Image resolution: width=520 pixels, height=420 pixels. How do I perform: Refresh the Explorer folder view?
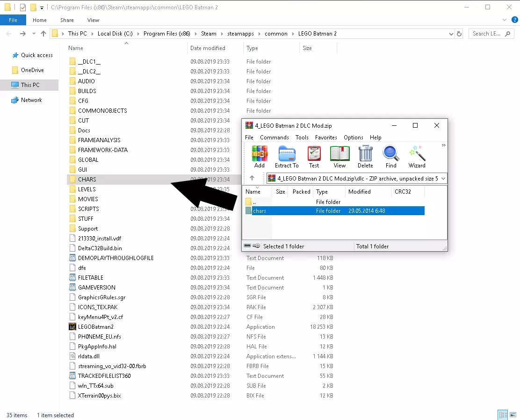click(x=459, y=34)
